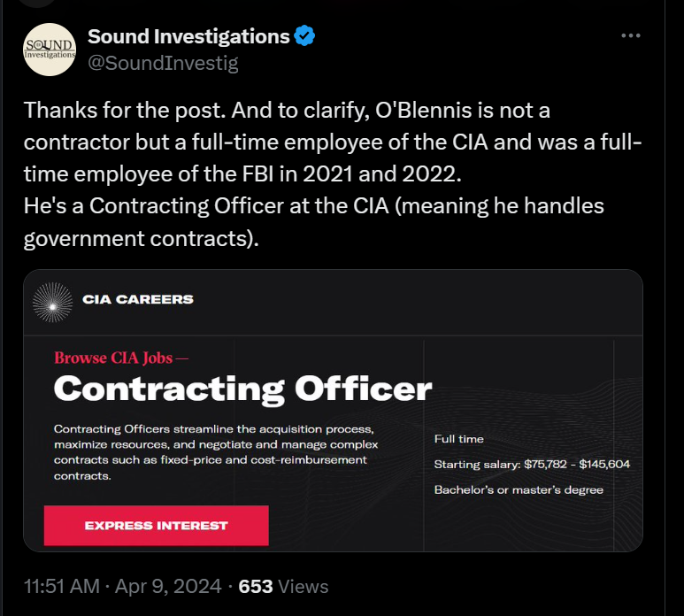The height and width of the screenshot is (616, 684).
Task: Follow the Browse CIA Jobs link
Action: (121, 358)
